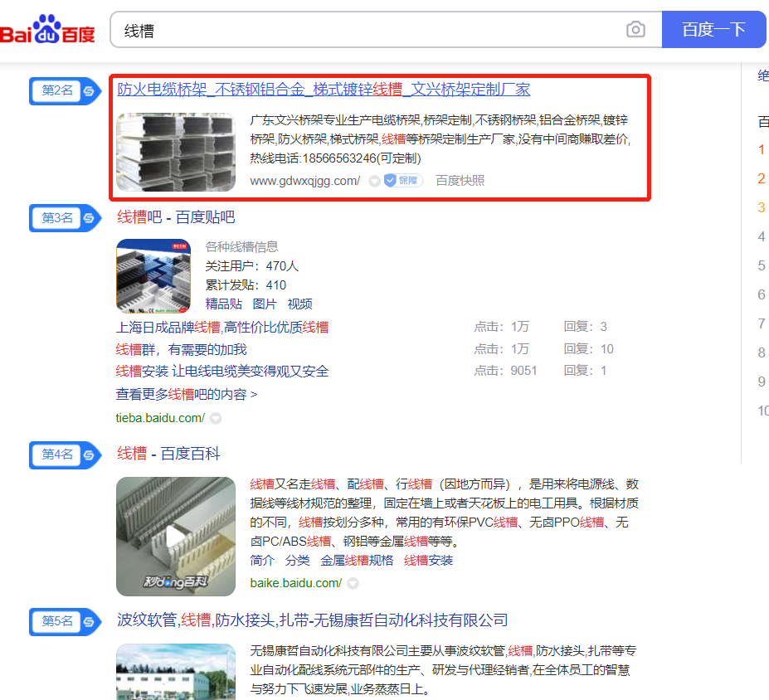Open the 无锡康哲自动化科技有限公司 result title

coord(313,620)
